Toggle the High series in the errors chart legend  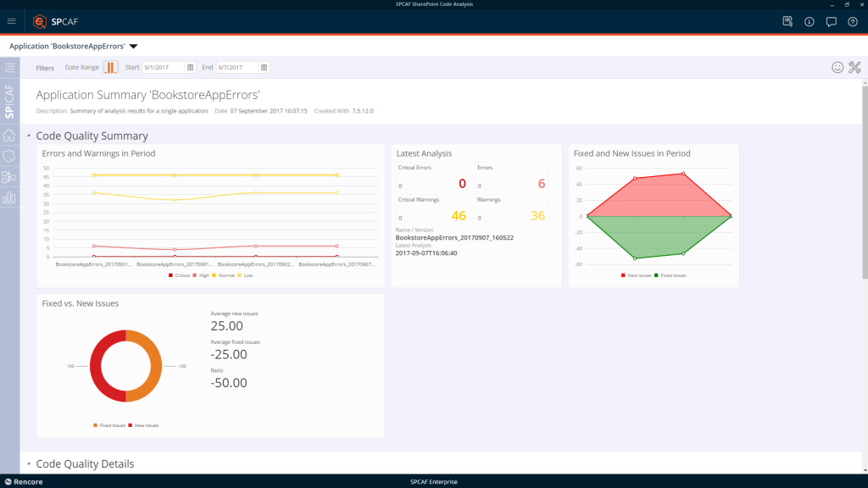201,275
